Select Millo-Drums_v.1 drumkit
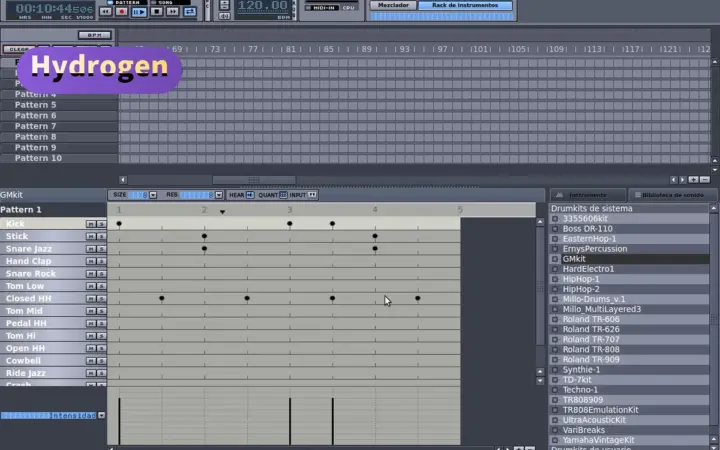This screenshot has width=720, height=450. tap(594, 299)
